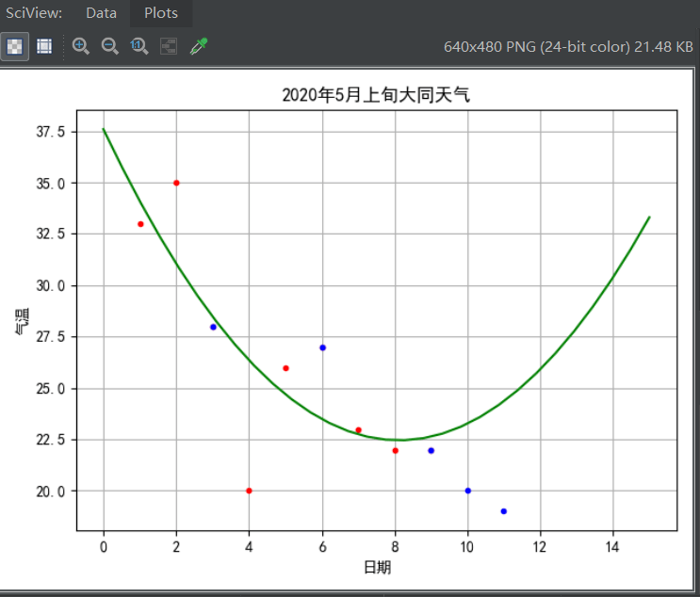Click the red data point at day 1
The width and height of the screenshot is (700, 597).
click(x=140, y=224)
